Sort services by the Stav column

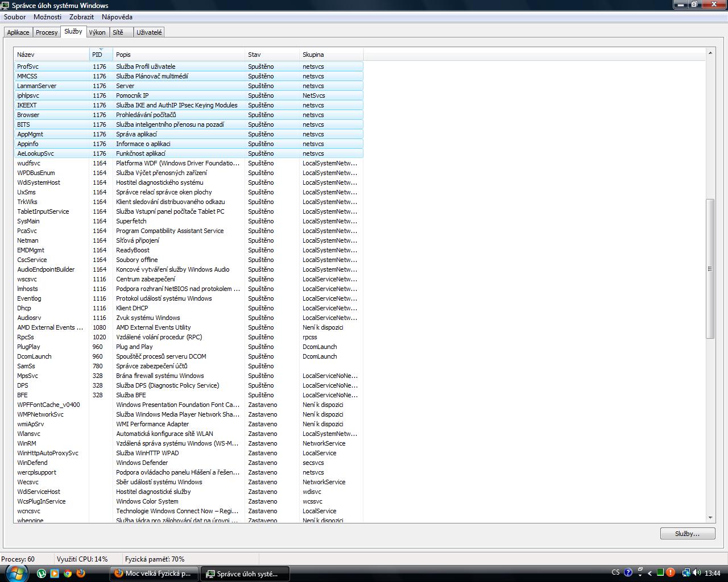tap(272, 55)
